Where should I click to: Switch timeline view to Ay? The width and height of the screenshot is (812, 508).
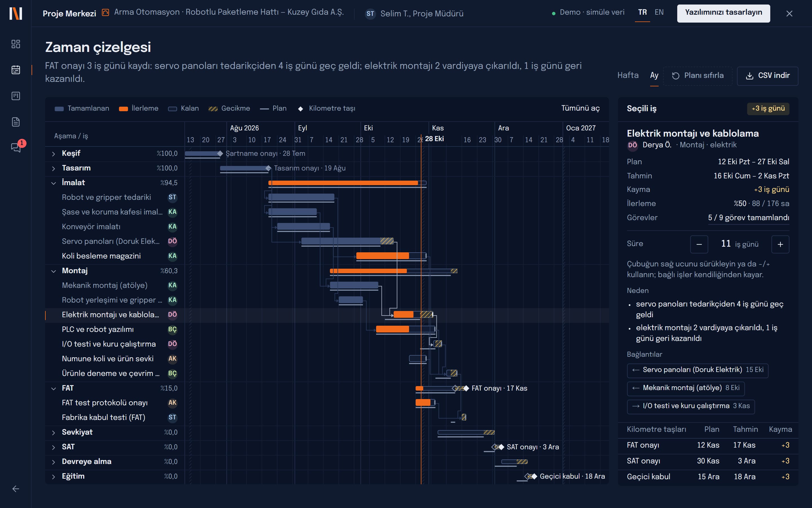pyautogui.click(x=654, y=75)
